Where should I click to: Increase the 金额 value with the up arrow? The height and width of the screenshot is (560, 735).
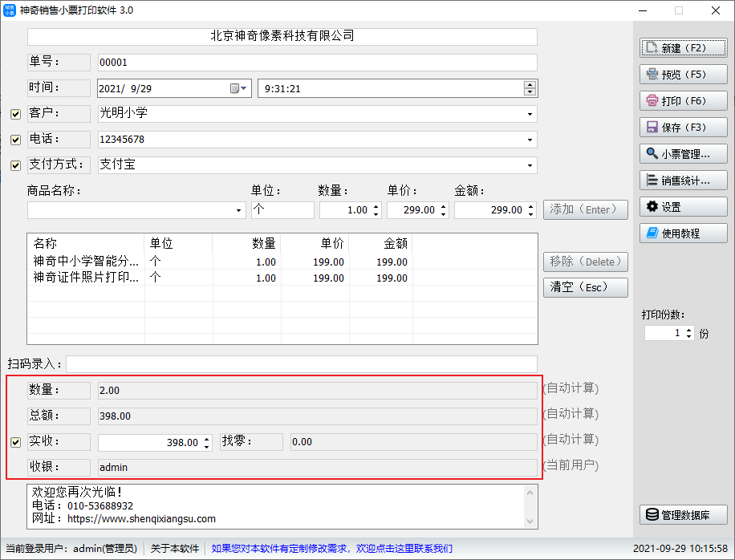530,207
